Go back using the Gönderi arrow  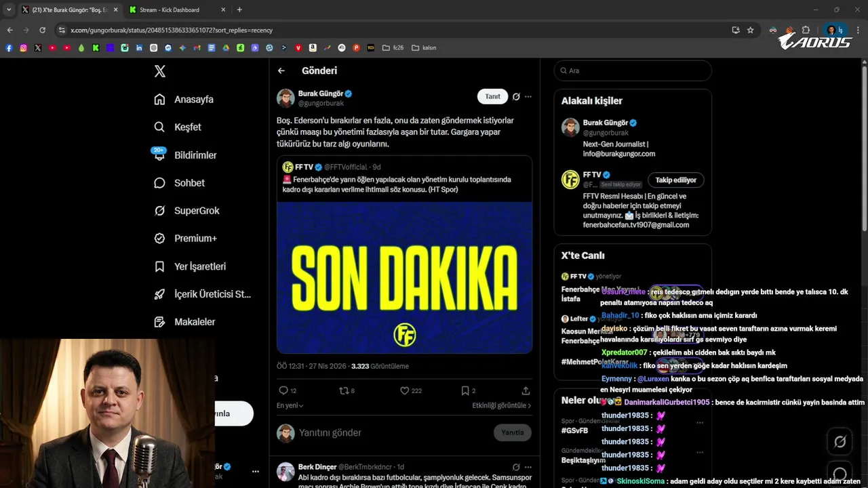281,70
